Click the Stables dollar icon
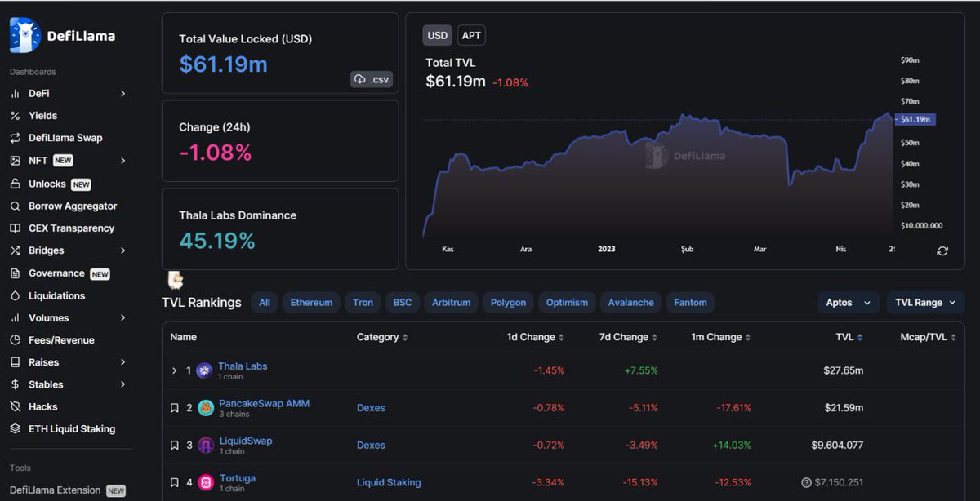This screenshot has height=501, width=980. pyautogui.click(x=15, y=384)
